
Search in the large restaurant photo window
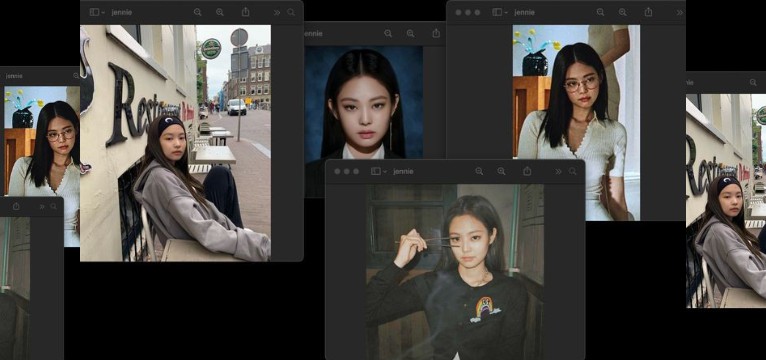(291, 12)
